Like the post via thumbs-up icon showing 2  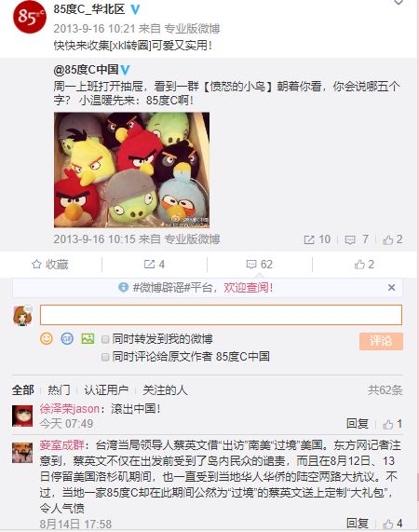[x=364, y=265]
